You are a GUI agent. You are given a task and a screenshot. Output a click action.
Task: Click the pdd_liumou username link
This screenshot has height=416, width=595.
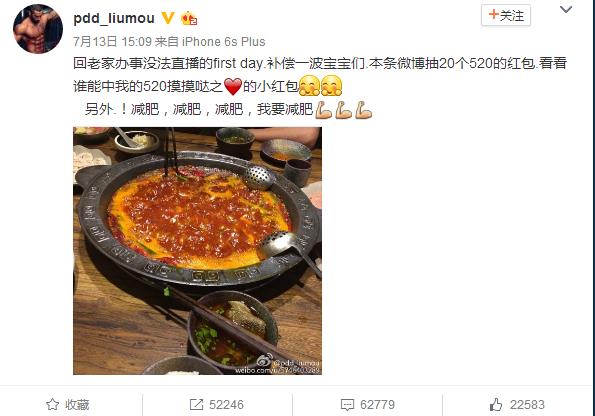click(114, 18)
